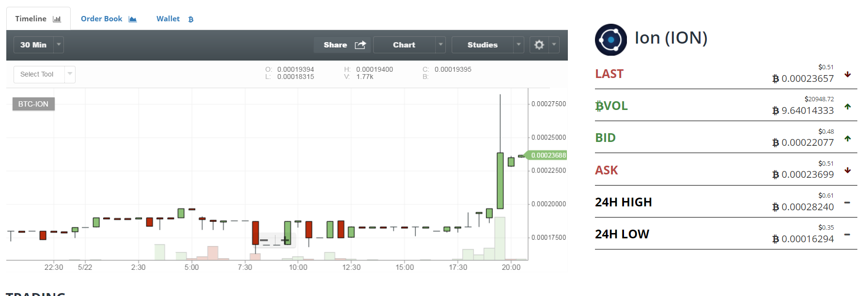Open the Order Book tab

click(109, 19)
